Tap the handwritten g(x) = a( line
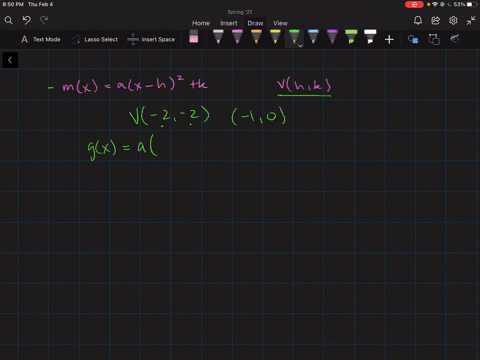 pyautogui.click(x=122, y=148)
